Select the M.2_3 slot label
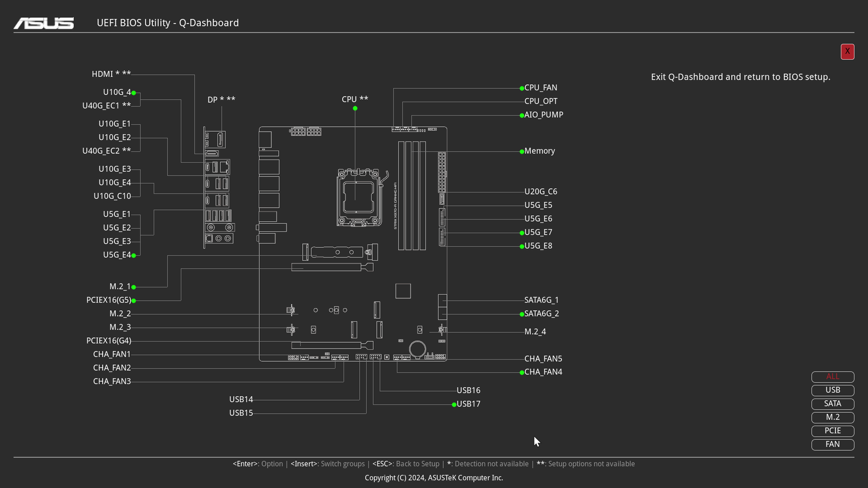Screen dimensions: 868x488 pyautogui.click(x=120, y=328)
